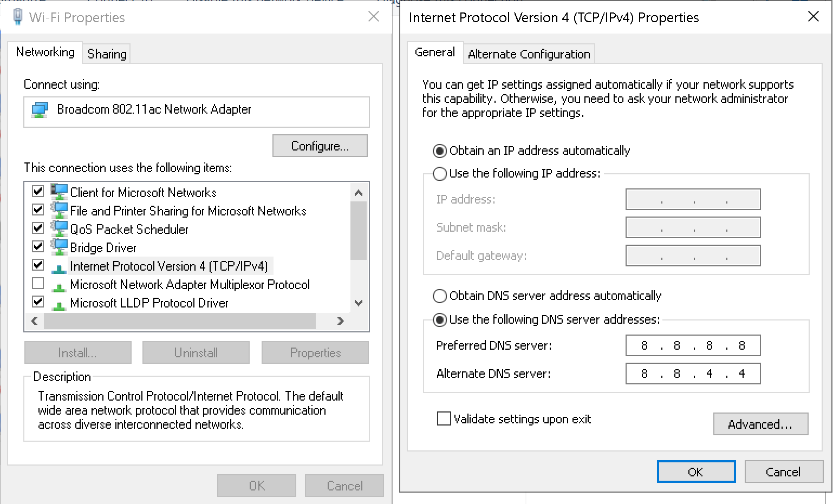Select the Broadcom 802.11ac Network Adapter icon
Viewport: 833px width, 504px height.
tap(40, 109)
